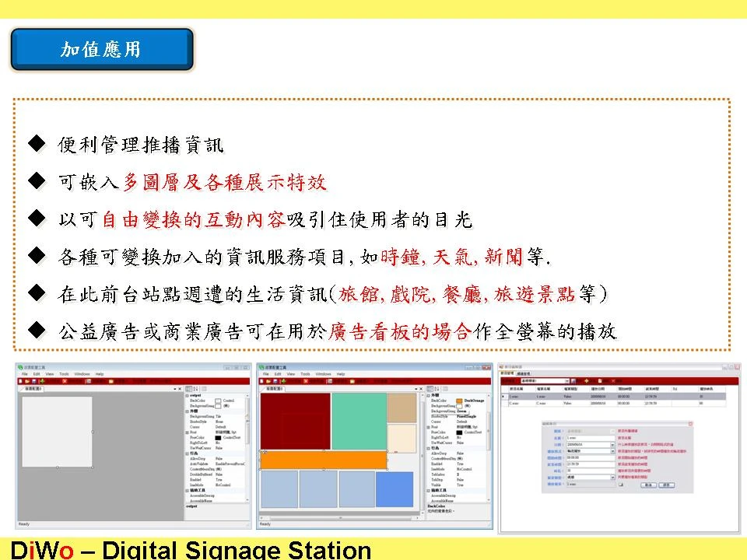Click browse file icon beside last dialog field
The width and height of the screenshot is (747, 560).
pos(620,484)
